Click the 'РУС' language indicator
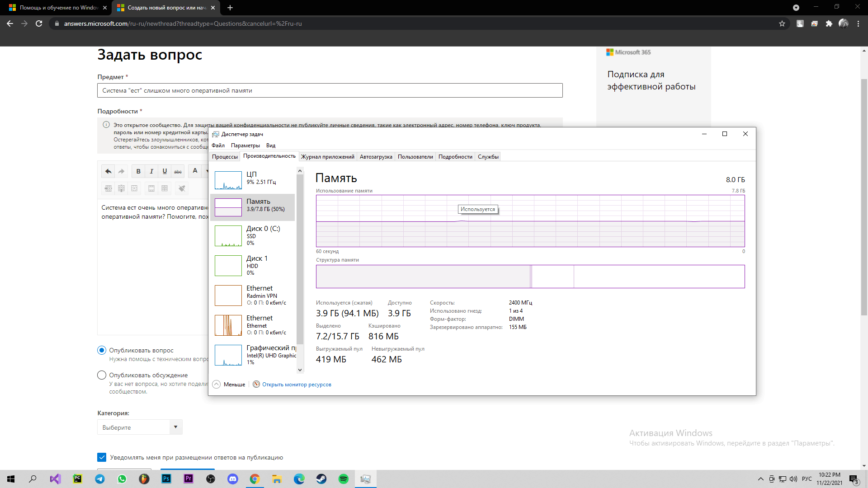This screenshot has width=868, height=488. [x=807, y=479]
